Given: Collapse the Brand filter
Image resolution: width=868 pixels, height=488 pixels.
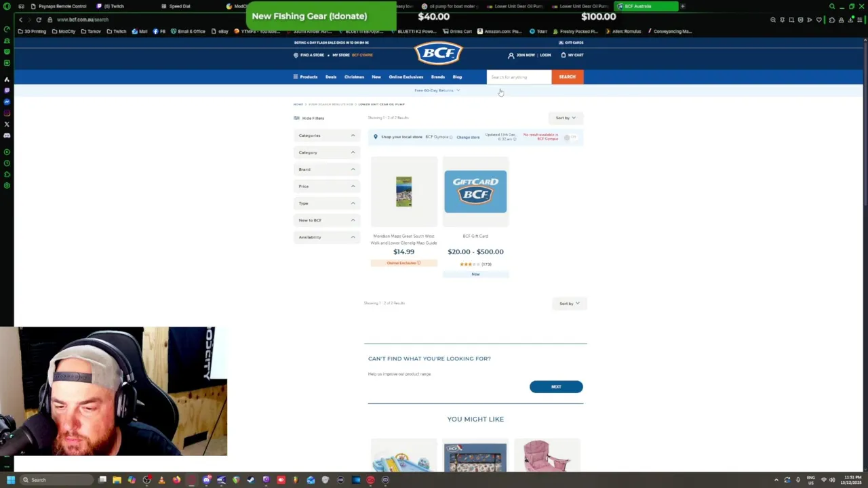Looking at the screenshot, I should click(327, 169).
